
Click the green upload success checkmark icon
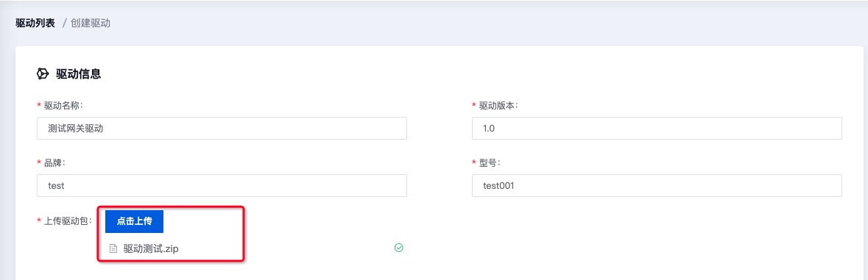pyautogui.click(x=398, y=248)
